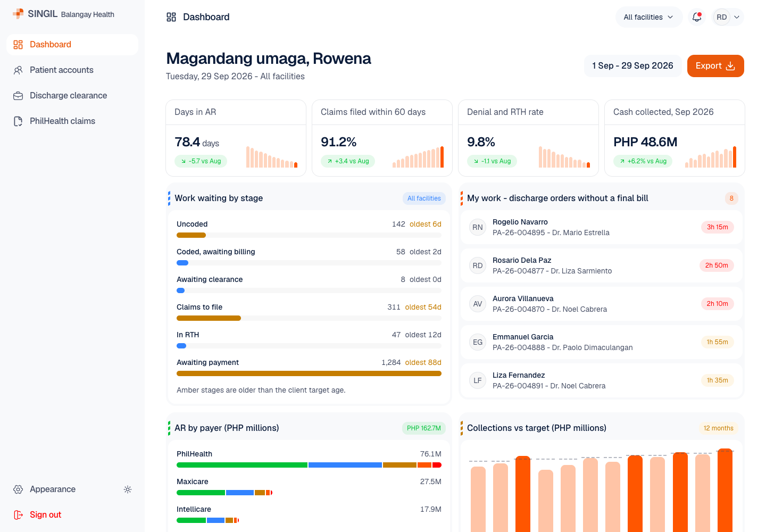The image size is (766, 532).
Task: Click the Claims to file progress bar
Action: pyautogui.click(x=309, y=318)
